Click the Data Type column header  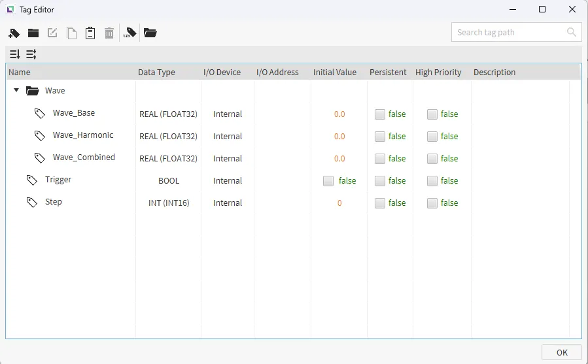tap(156, 73)
